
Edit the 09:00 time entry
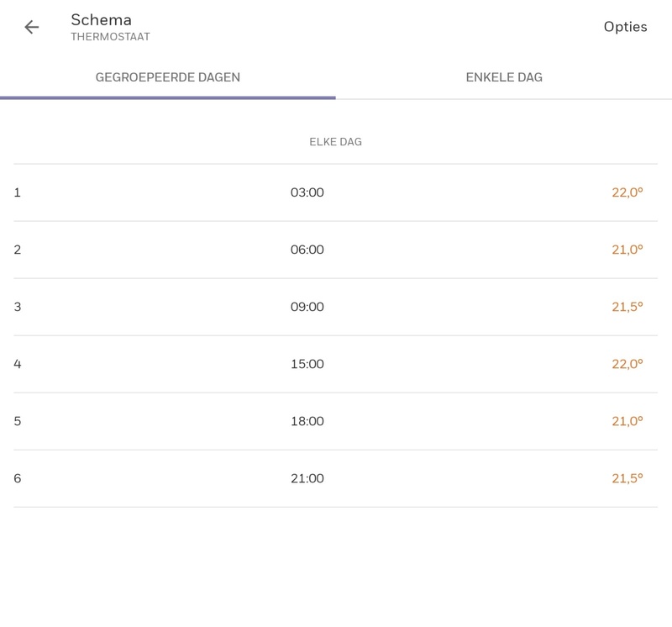pos(307,307)
